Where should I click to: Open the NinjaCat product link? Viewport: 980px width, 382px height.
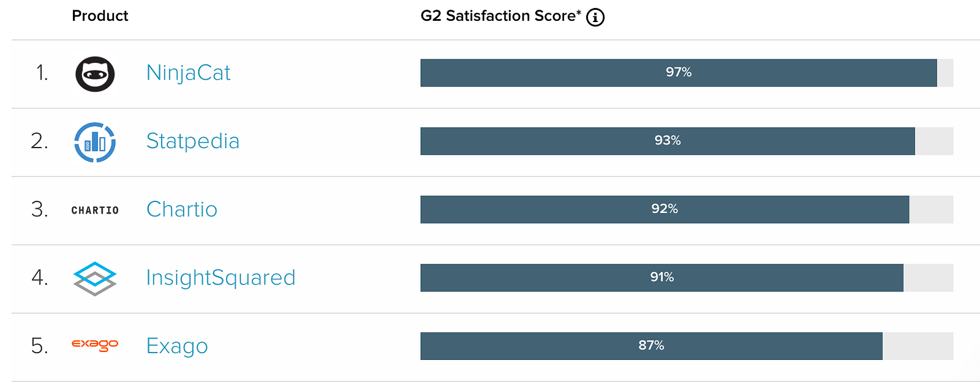[188, 73]
